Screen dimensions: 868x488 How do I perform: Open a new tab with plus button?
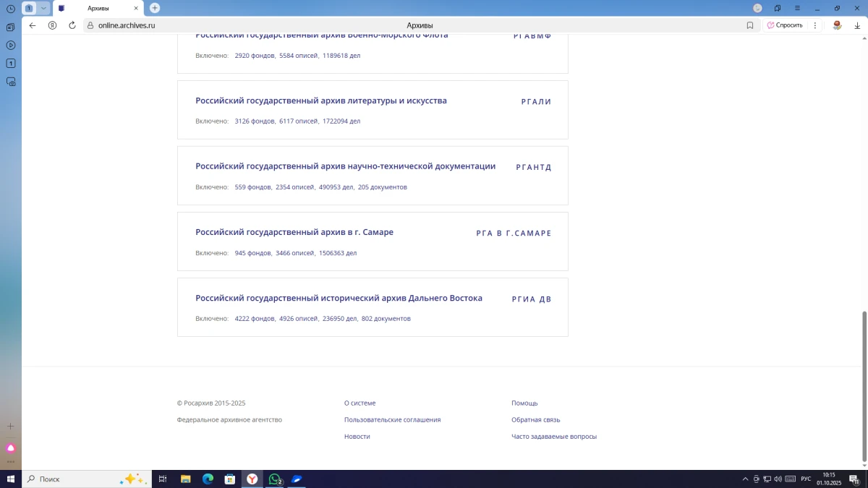[x=155, y=8]
